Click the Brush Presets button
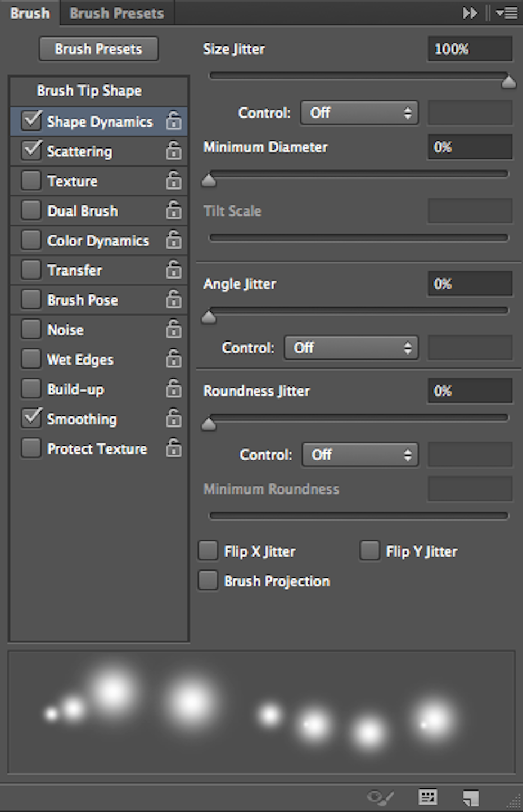Image resolution: width=523 pixels, height=812 pixels. pos(98,49)
